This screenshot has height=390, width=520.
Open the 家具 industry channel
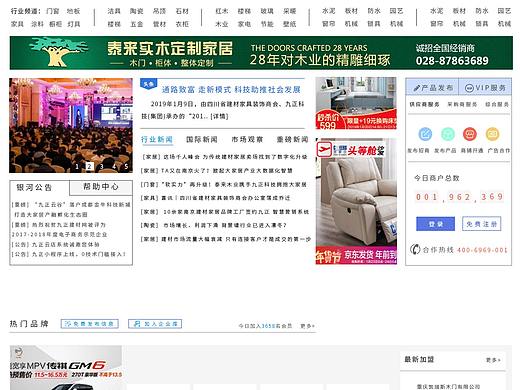pos(17,24)
